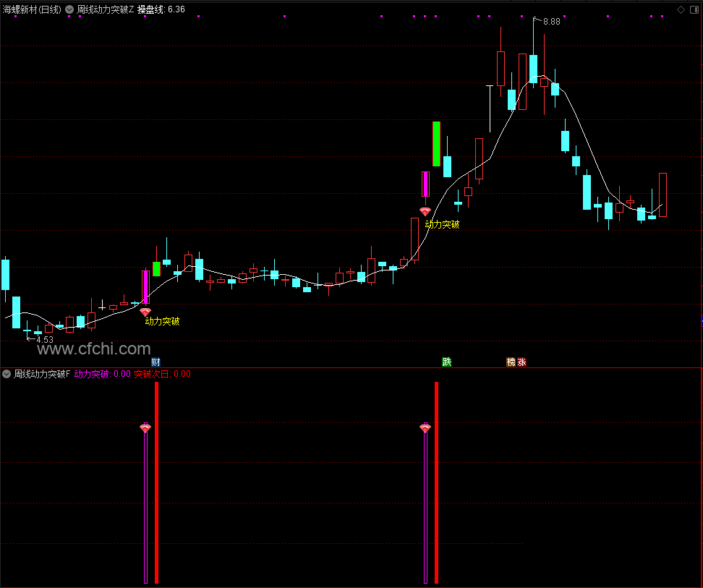Screen dimensions: 703x588
Task: Click the left diamond marker in the sub-indicator panel
Action: pyautogui.click(x=145, y=428)
